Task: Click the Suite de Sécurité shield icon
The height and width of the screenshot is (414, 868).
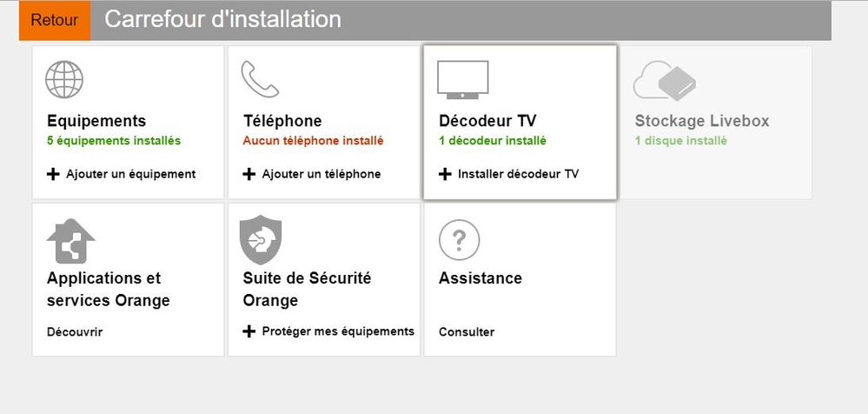Action: [x=261, y=239]
